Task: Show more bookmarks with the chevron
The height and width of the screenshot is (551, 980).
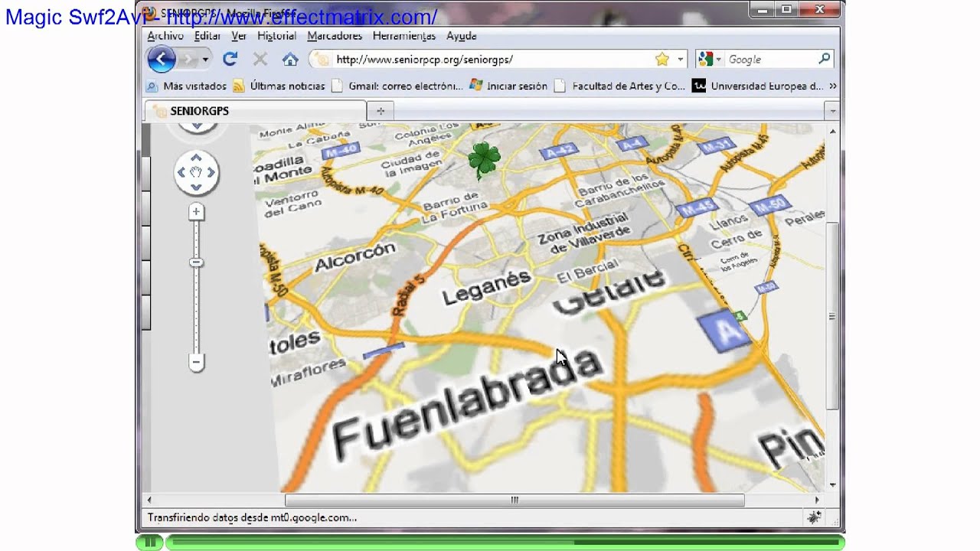Action: tap(833, 86)
